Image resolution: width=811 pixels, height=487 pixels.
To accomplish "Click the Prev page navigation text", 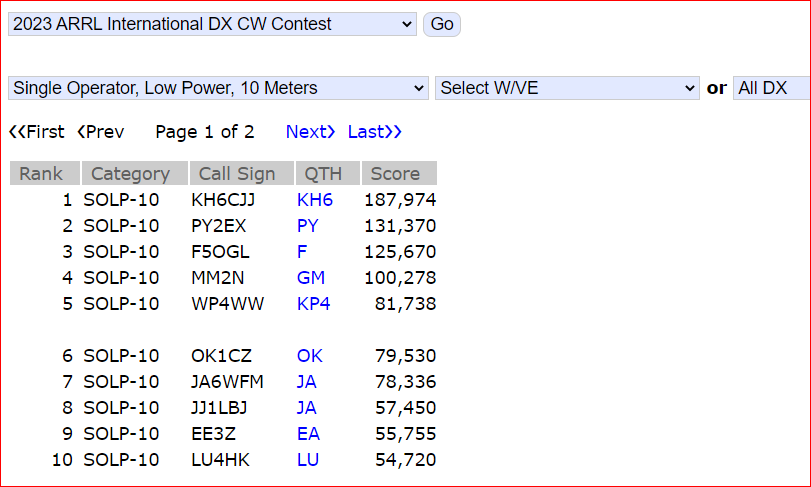I will tap(101, 132).
